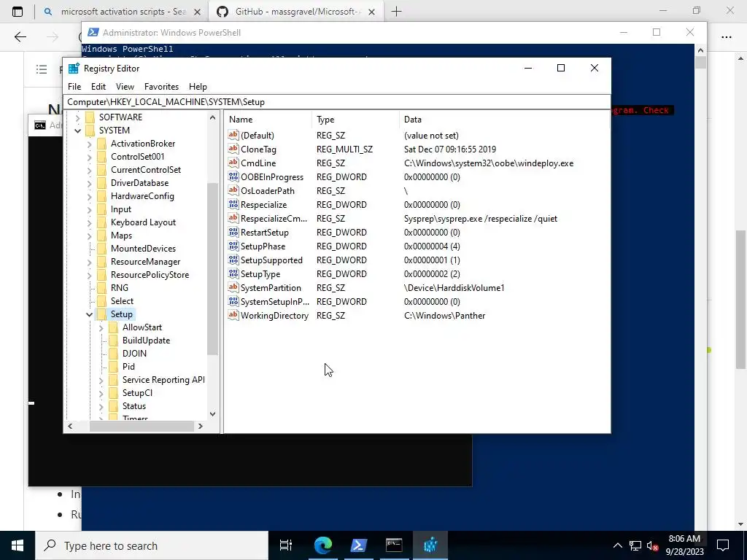Switch to PowerShell from the taskbar
This screenshot has height=560, width=747.
[x=359, y=545]
